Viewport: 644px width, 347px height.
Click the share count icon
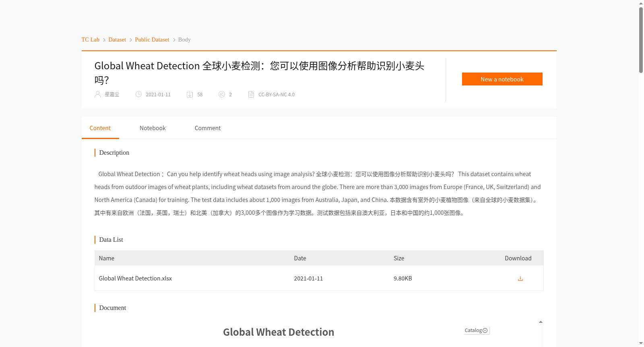point(221,94)
